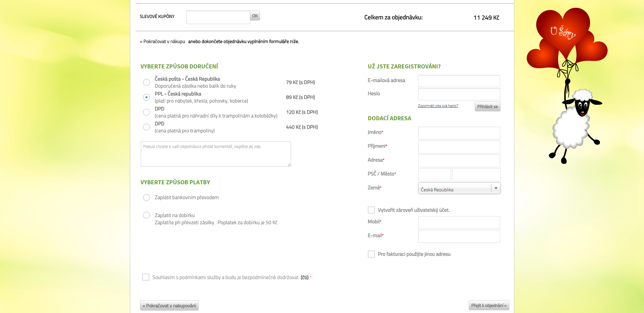Choose DPD trampoline delivery for 440 Kč

click(147, 127)
